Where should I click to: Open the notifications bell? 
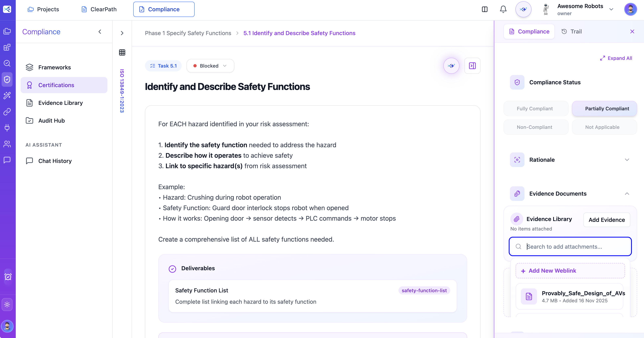point(503,9)
